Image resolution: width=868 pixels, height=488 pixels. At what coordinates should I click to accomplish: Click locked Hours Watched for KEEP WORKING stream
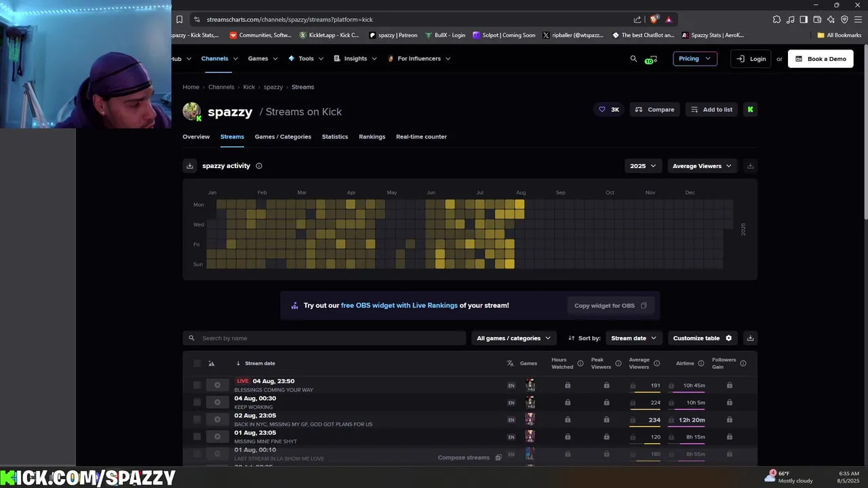568,403
